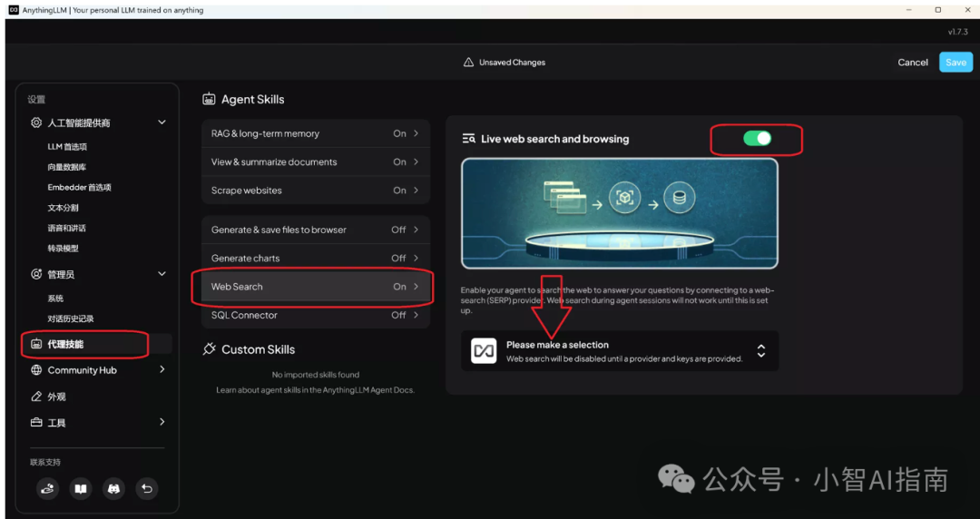
Task: Select the Generate & save files skill
Action: 316,230
